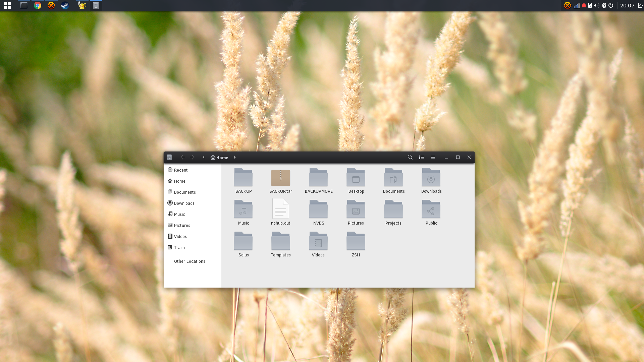Open the applications menu in top panel
This screenshot has width=644, height=362.
7,5
